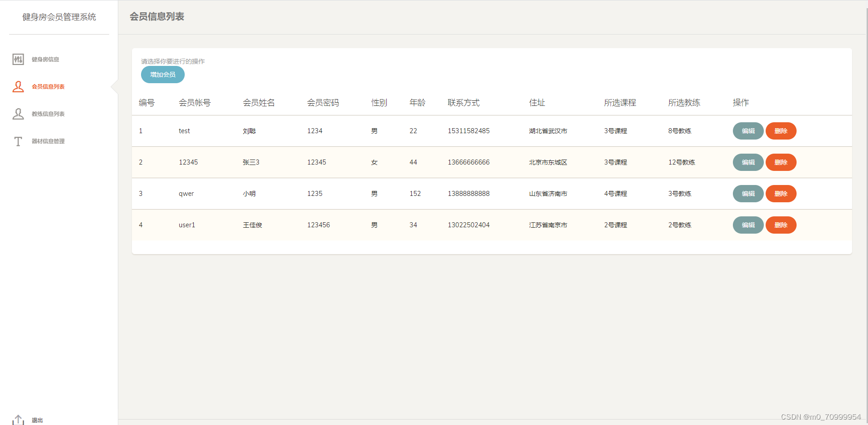Click coach cell 2号教练
Viewport: 868px width, 425px height.
680,225
